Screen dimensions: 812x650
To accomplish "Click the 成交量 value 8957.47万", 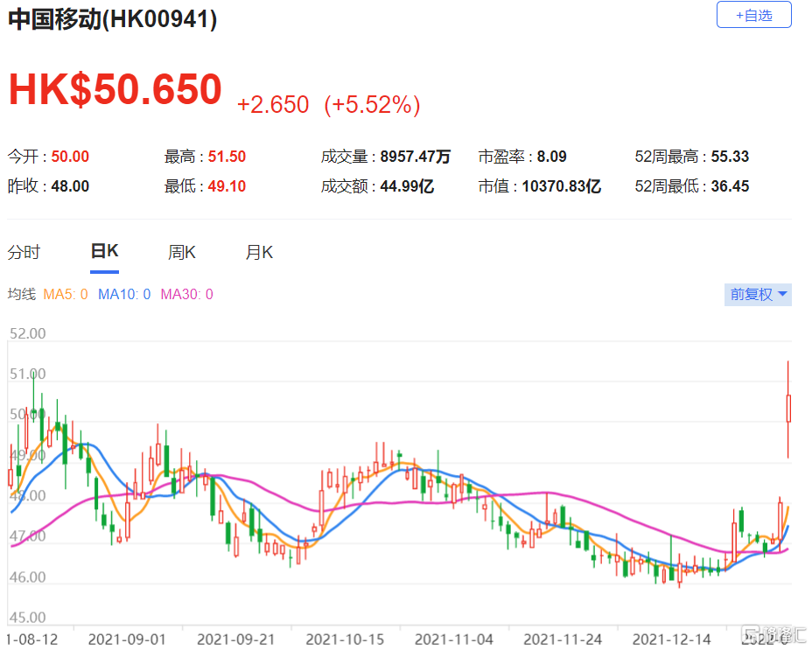I will 416,157.
